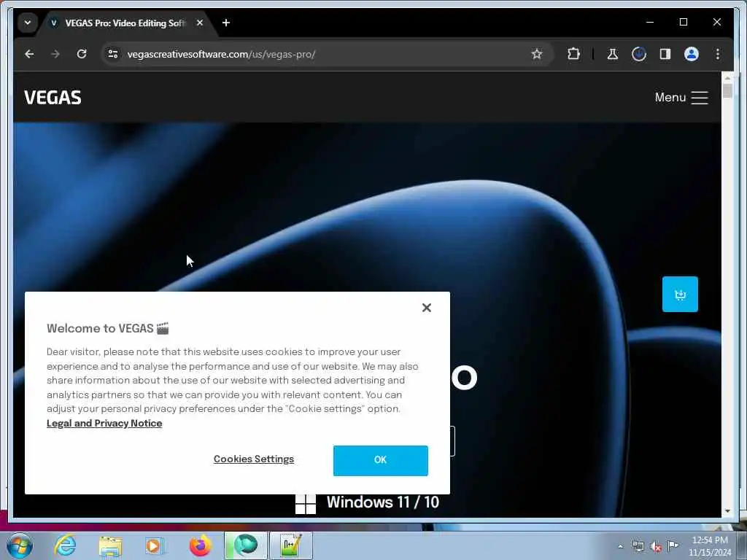Open the Chrome three-dot menu
The image size is (747, 560).
[x=718, y=54]
